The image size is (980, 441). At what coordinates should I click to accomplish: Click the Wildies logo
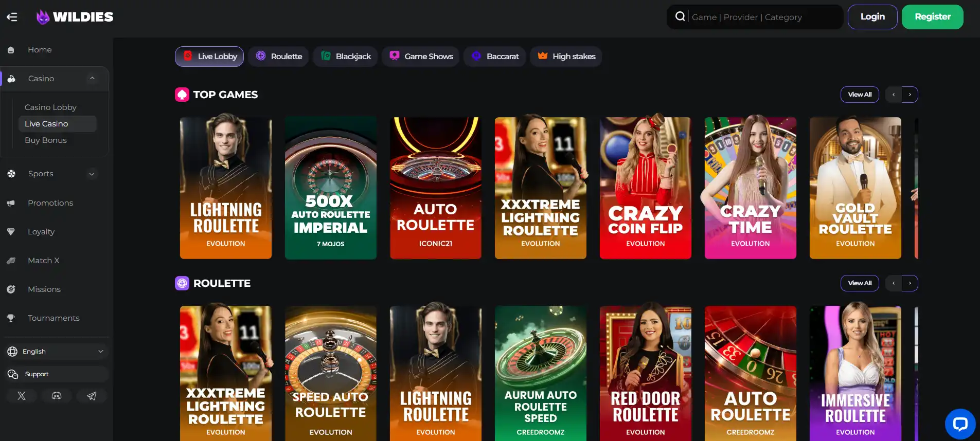point(75,17)
